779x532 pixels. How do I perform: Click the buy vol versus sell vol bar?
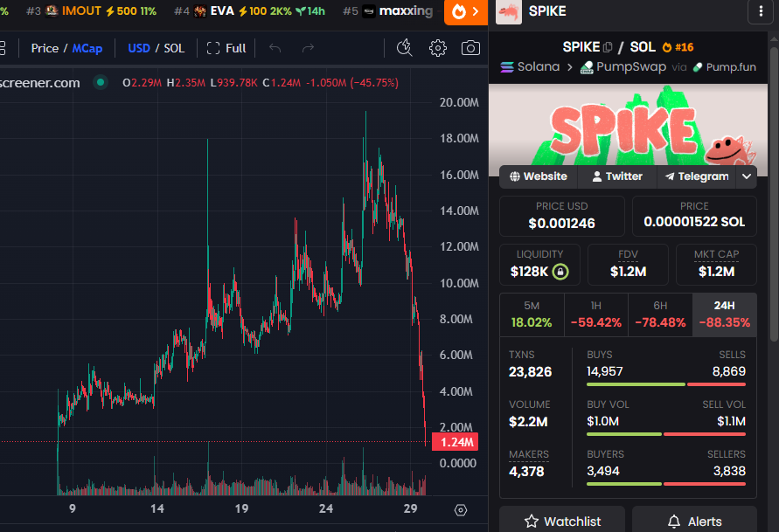[666, 434]
